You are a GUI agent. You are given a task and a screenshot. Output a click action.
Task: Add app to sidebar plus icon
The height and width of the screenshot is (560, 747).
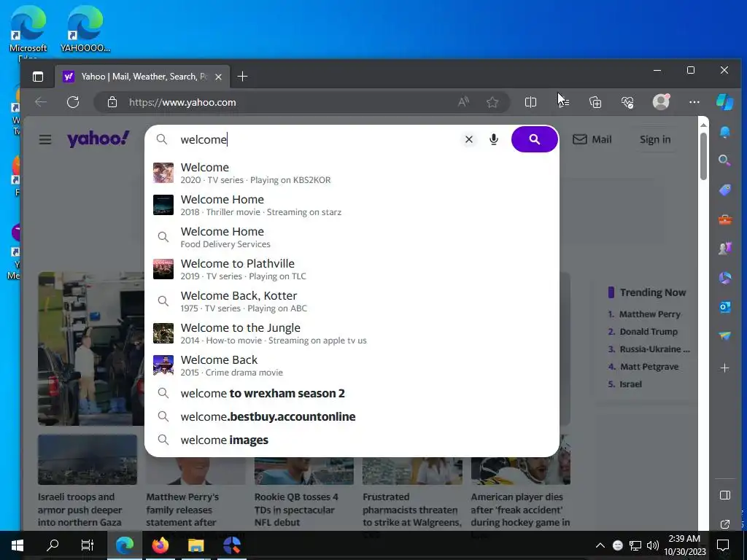coord(724,368)
